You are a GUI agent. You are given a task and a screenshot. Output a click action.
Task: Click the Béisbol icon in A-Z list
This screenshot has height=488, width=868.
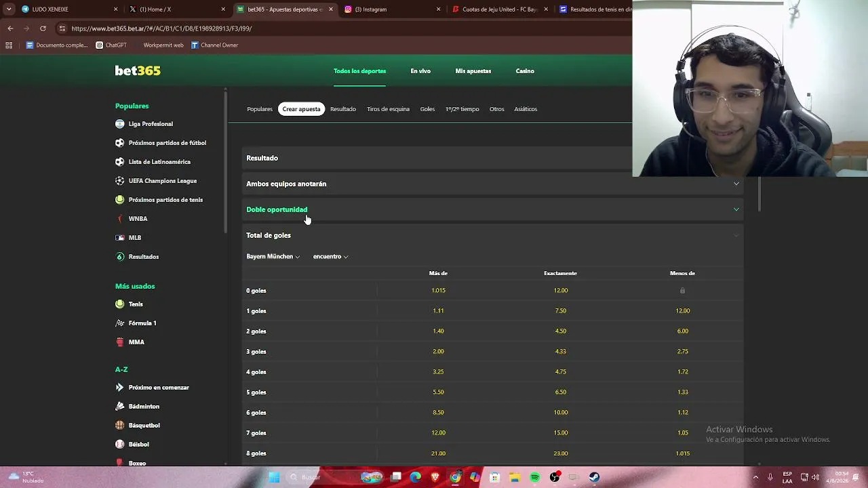pos(120,445)
